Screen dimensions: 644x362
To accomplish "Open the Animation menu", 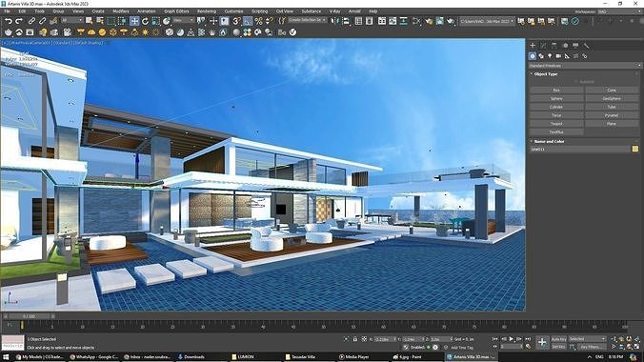I will coord(146,11).
